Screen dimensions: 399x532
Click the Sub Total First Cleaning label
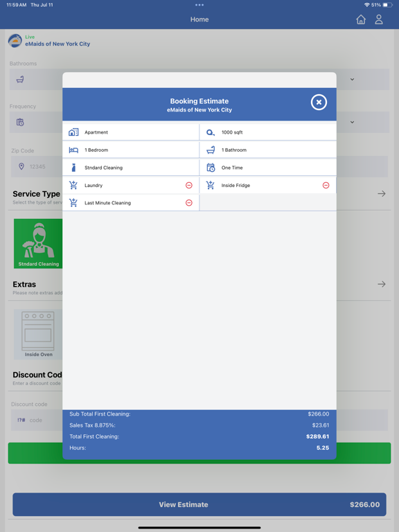[x=100, y=414]
